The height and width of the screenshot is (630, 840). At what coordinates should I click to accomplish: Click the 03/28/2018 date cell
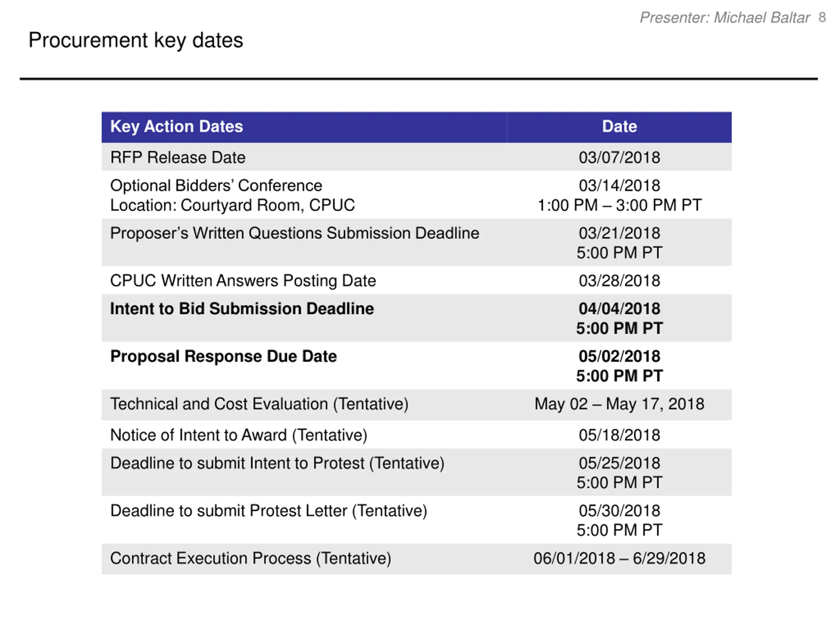pyautogui.click(x=619, y=281)
